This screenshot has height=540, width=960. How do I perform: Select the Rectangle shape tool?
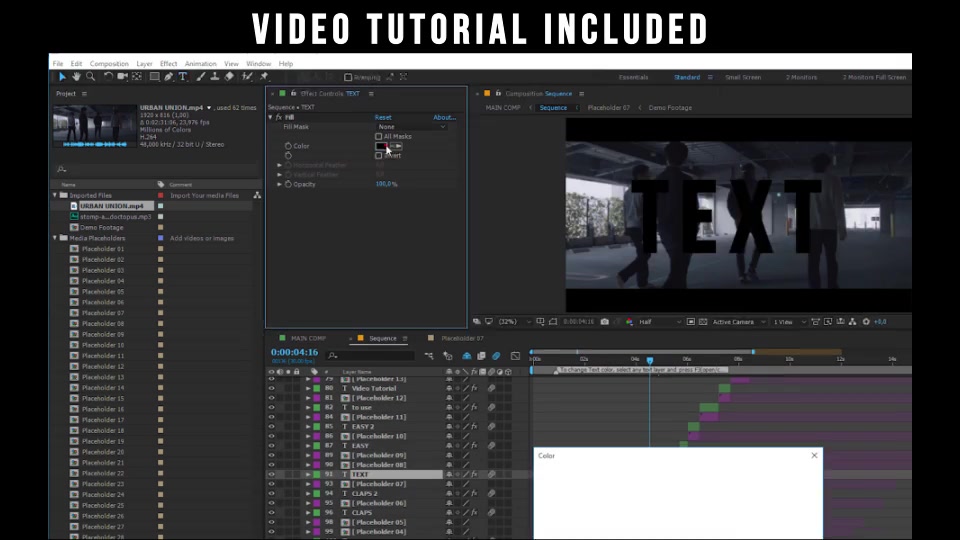click(x=154, y=77)
